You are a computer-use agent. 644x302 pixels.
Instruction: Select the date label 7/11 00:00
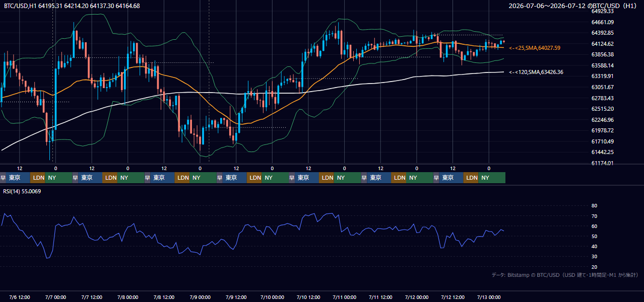344,297
